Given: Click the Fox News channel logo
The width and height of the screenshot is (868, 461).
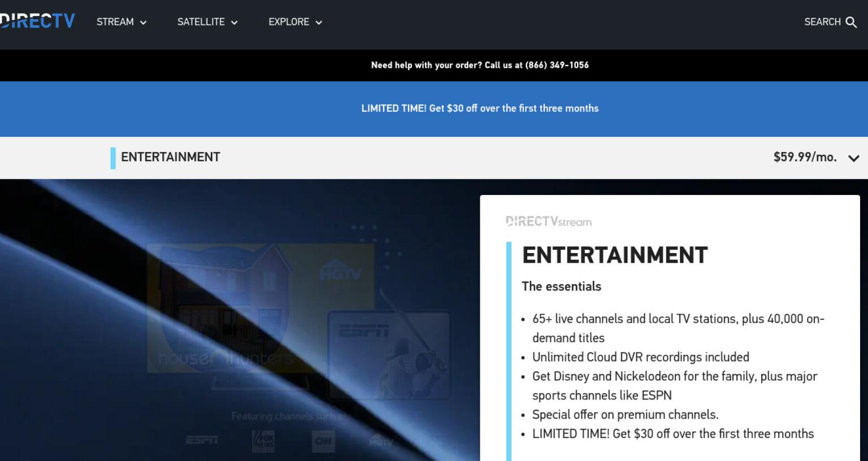Looking at the screenshot, I should click(263, 441).
